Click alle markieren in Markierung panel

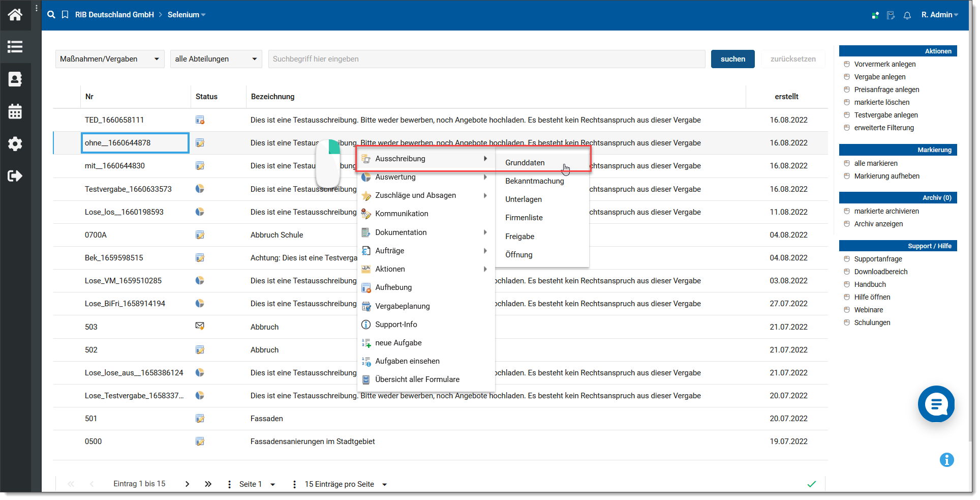click(x=875, y=163)
